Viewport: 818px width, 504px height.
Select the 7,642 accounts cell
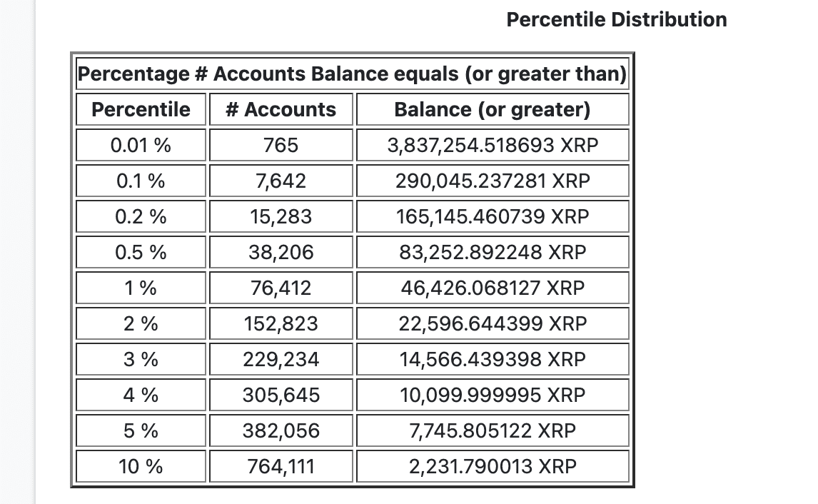[x=281, y=181]
